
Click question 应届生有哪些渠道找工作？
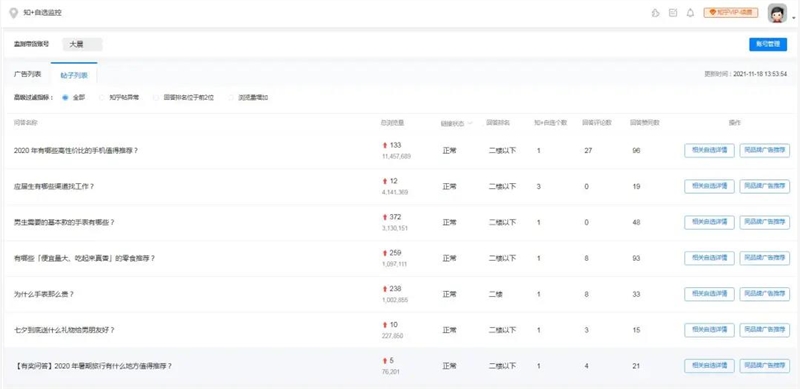point(54,186)
